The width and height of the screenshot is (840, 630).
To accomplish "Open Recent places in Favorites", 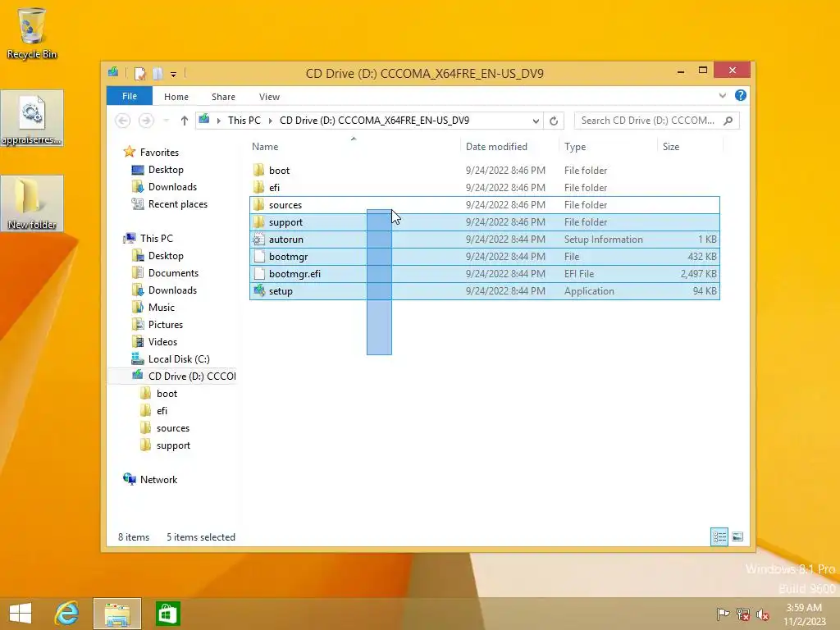I will coord(177,204).
